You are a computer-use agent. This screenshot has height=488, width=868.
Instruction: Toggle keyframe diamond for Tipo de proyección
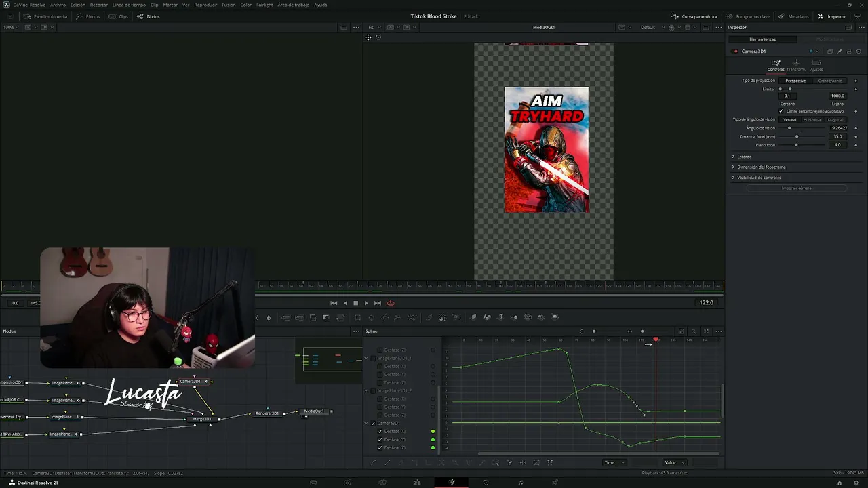coord(856,81)
